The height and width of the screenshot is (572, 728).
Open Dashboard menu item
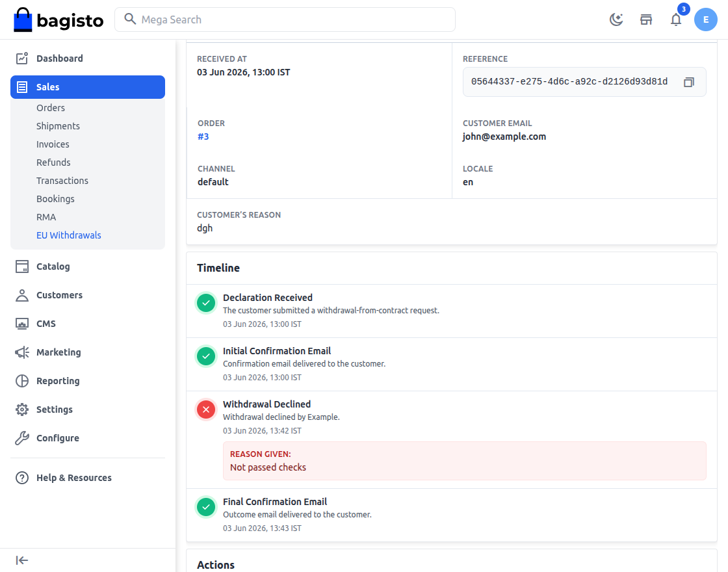pos(59,58)
